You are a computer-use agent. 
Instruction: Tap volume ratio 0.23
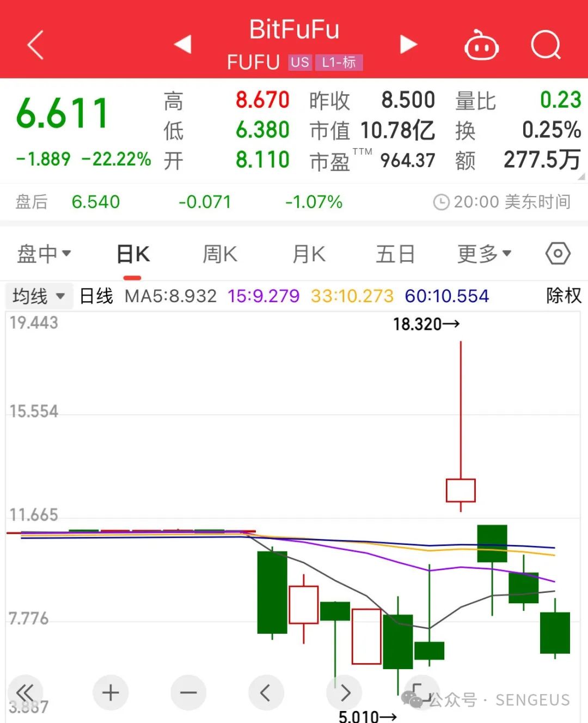pos(561,100)
